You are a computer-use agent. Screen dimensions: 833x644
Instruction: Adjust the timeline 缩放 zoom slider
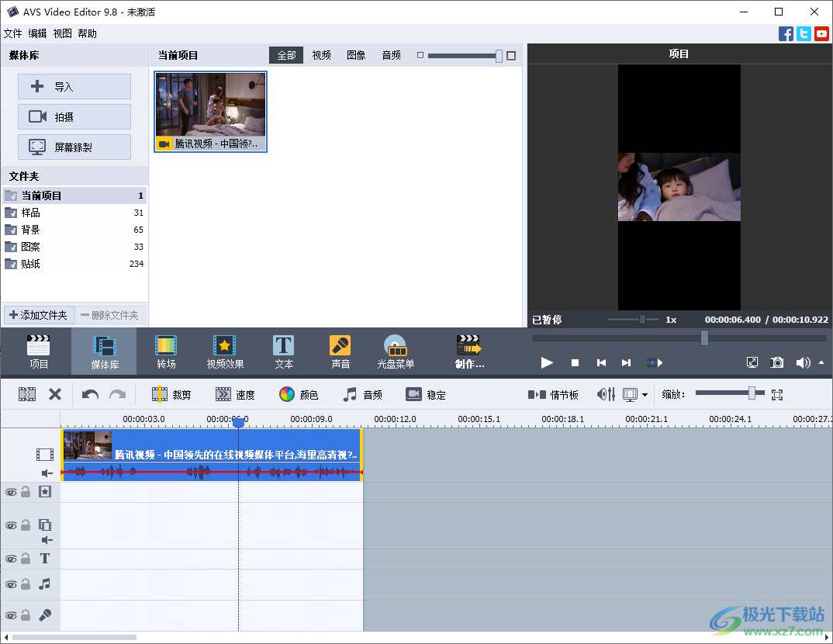point(752,393)
